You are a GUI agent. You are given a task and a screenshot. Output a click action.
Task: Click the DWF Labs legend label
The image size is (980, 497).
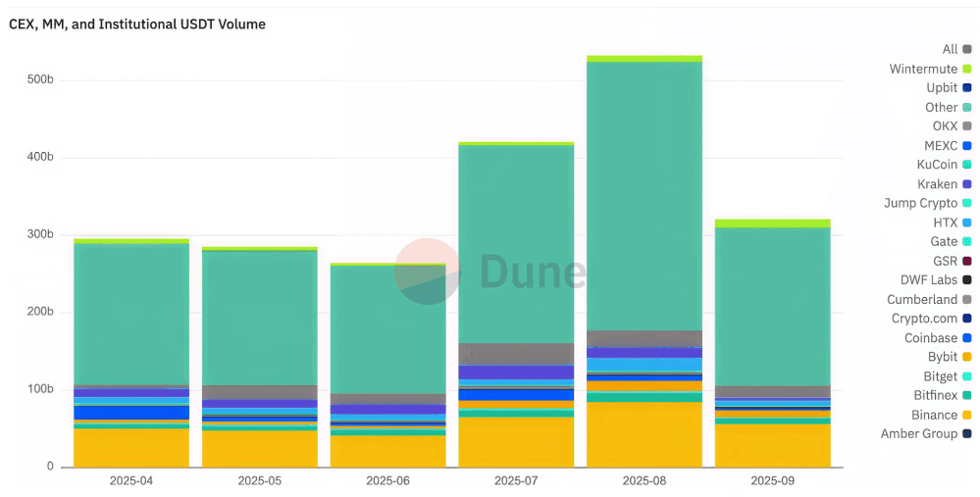[x=931, y=280]
